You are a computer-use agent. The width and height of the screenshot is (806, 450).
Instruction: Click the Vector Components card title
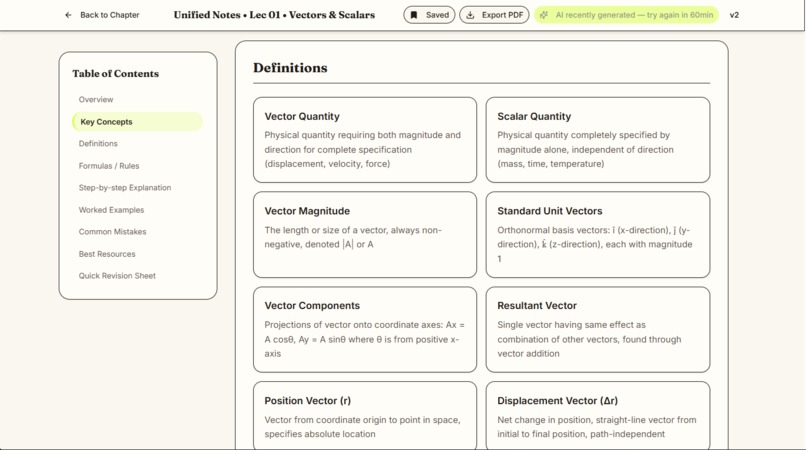(312, 305)
